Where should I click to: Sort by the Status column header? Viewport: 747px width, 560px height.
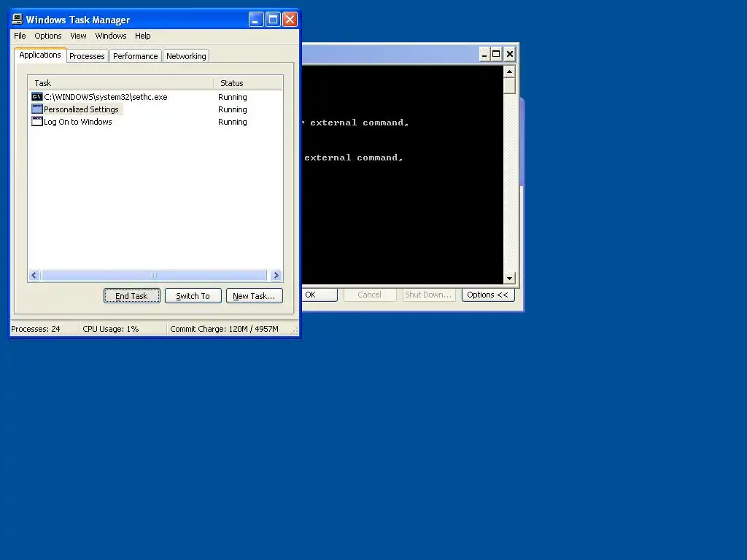tap(248, 83)
